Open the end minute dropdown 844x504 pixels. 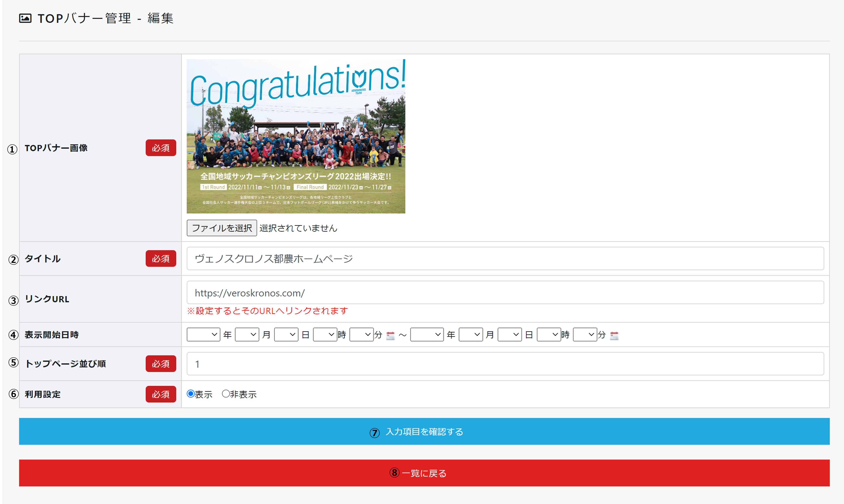pos(585,335)
